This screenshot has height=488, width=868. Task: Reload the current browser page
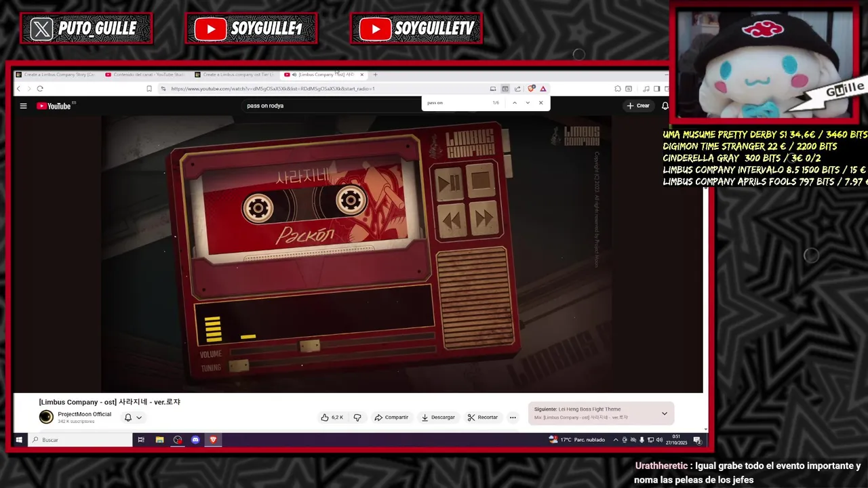tap(40, 89)
